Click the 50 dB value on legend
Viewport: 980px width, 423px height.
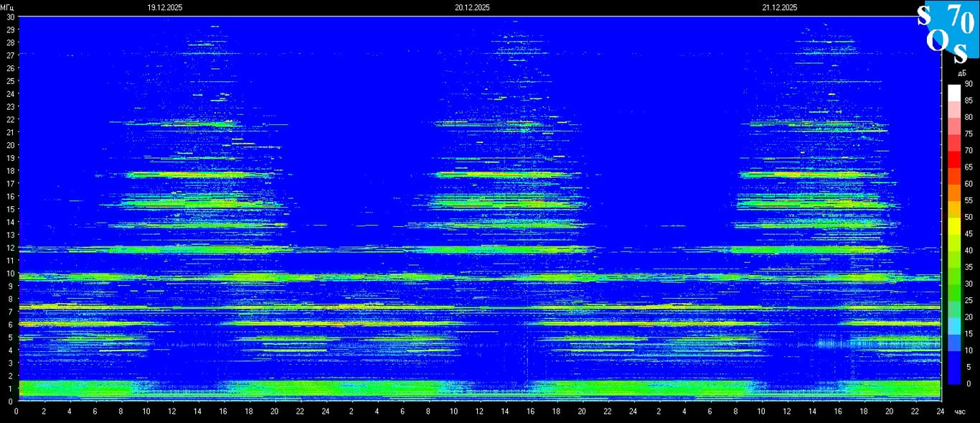point(969,217)
